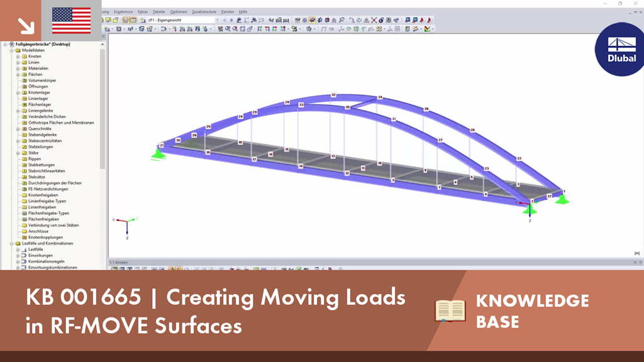Set view in X direction icon
Screen dimensions: 644x362
[260, 29]
